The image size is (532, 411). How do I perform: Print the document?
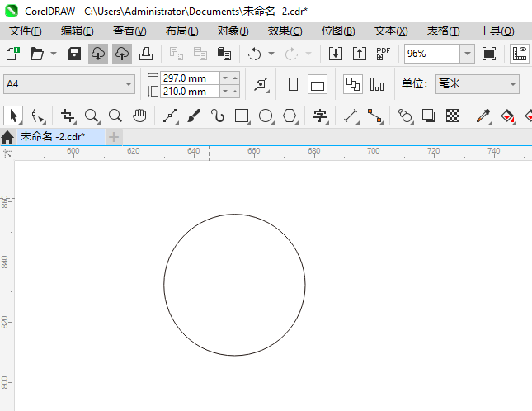click(x=146, y=54)
